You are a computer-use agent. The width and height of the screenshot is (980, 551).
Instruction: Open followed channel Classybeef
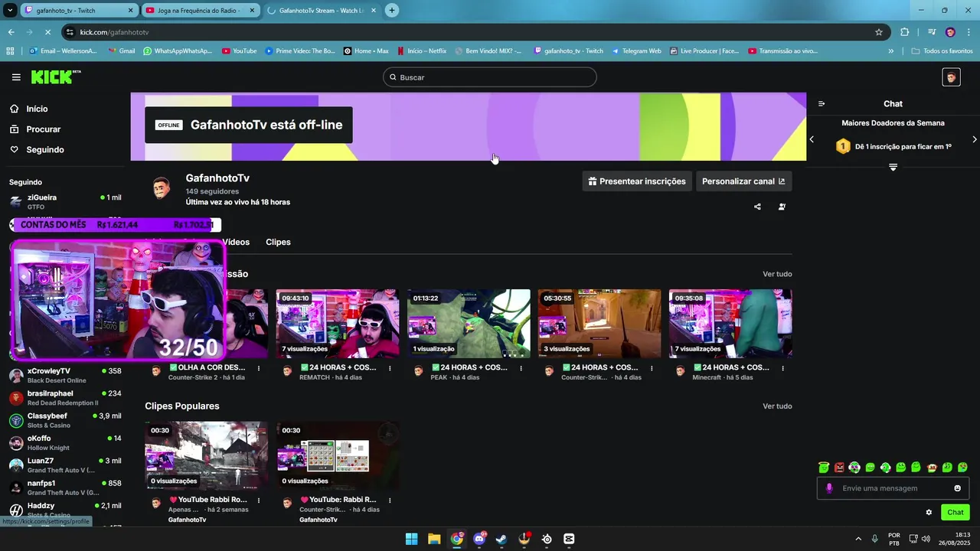65,420
